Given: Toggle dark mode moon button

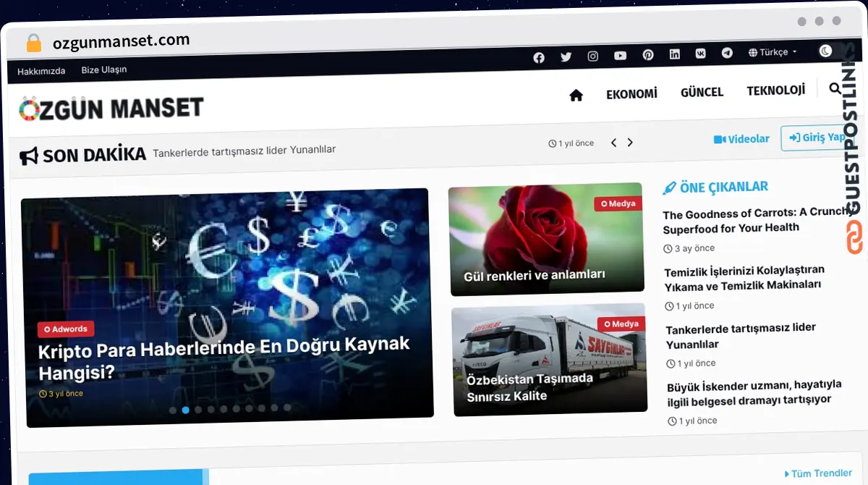Looking at the screenshot, I should (x=825, y=51).
